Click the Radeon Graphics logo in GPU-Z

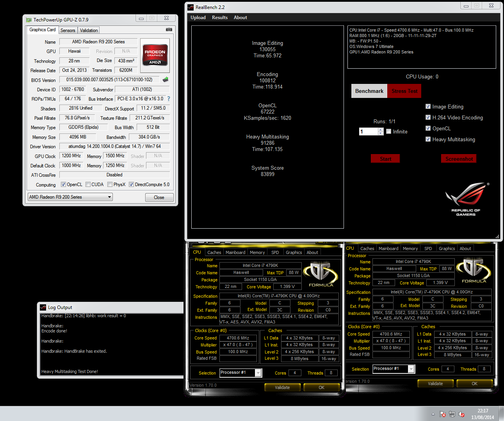[x=155, y=55]
